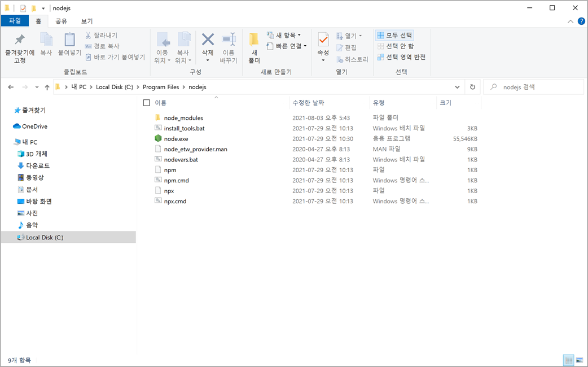Open Properties (속성) checkmark icon
Screen dimensions: 588x367
(323, 40)
